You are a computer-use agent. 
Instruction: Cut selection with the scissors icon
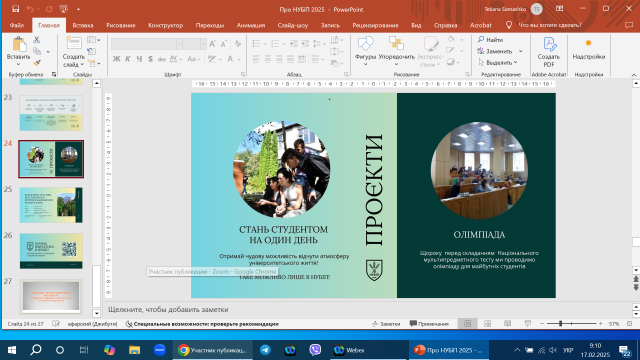tap(37, 40)
